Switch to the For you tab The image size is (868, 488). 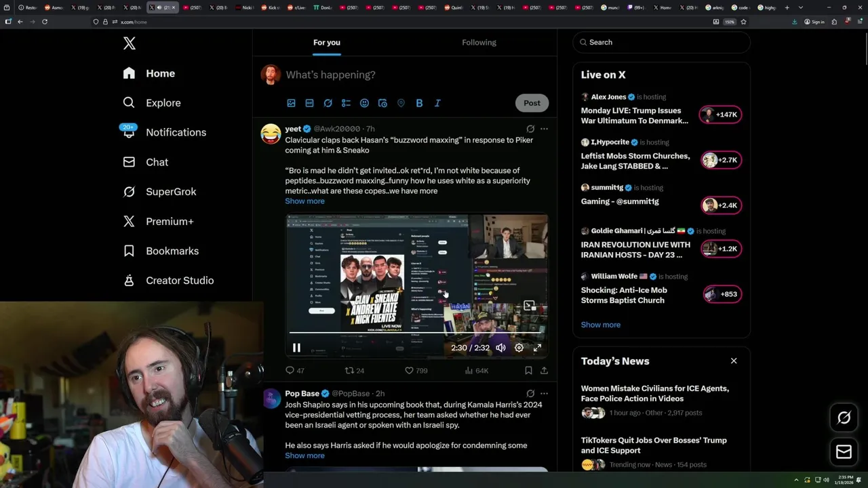pos(327,43)
